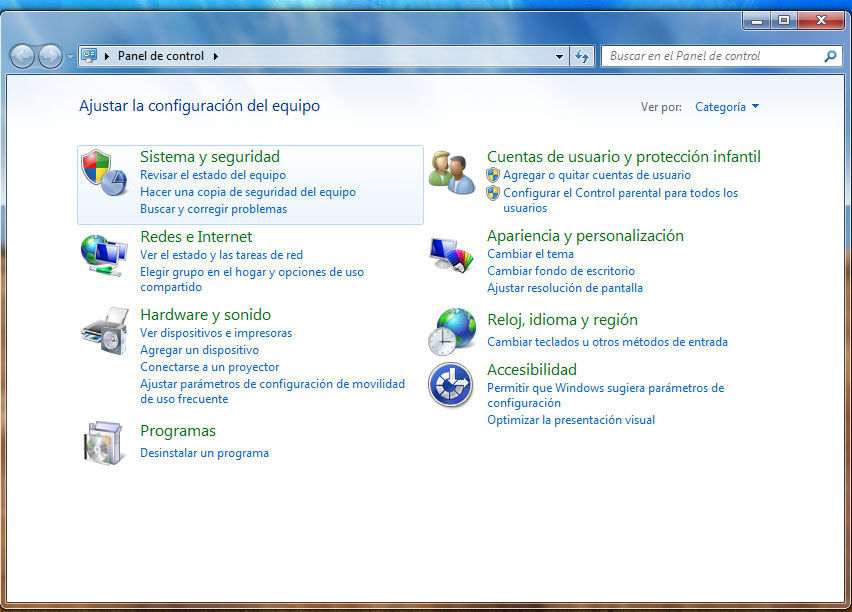
Task: Open the Hardware y sonido printer icon
Action: (x=105, y=331)
